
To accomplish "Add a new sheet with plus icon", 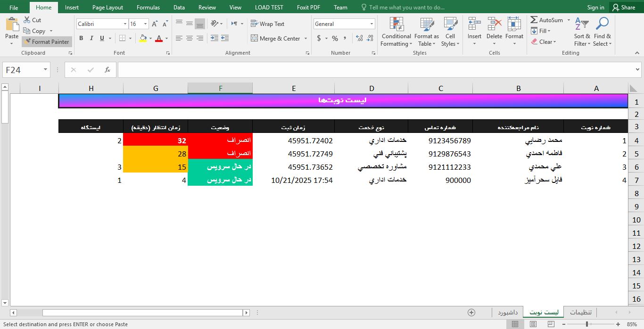I will (471, 313).
